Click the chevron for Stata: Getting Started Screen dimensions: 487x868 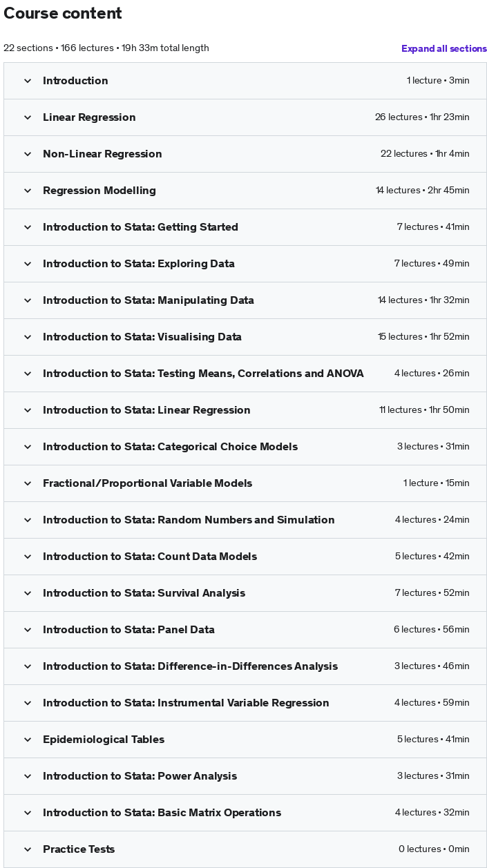point(28,227)
